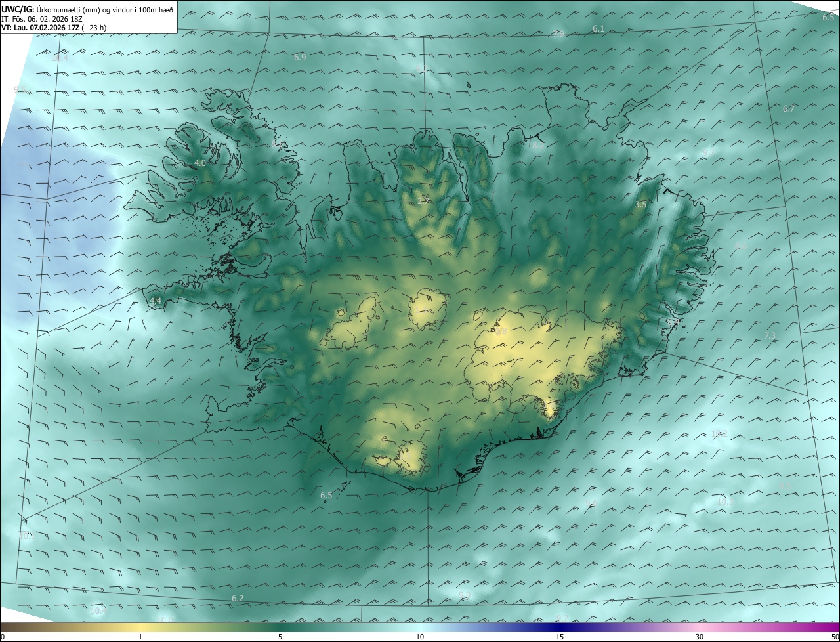Select the 'IT: Fös. 06. 02. 2026 18Z' line
This screenshot has width=840, height=642.
pos(41,18)
